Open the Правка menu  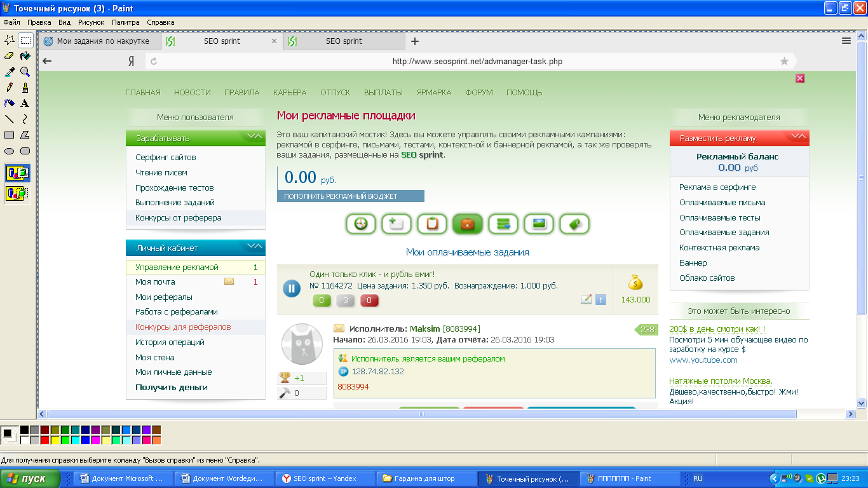(39, 22)
